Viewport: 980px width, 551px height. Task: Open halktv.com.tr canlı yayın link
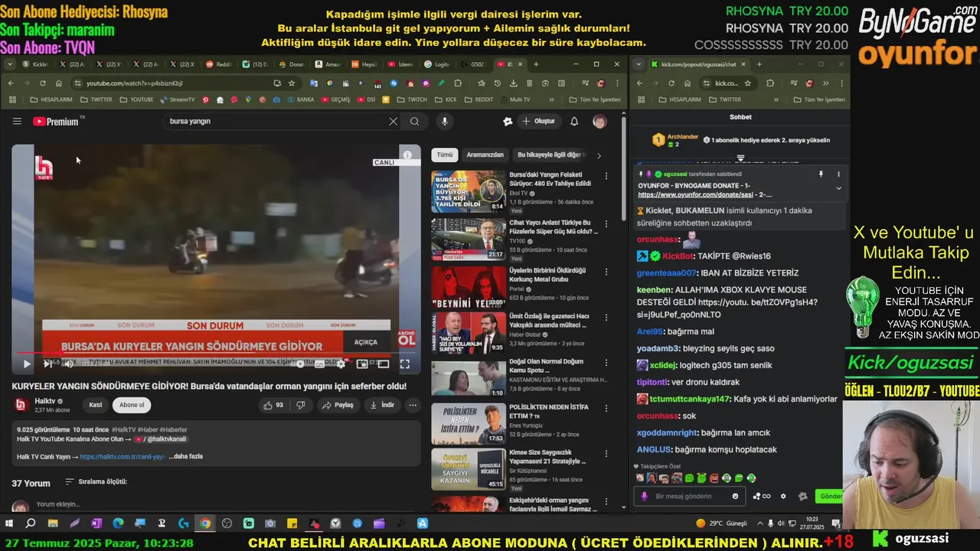tap(122, 456)
